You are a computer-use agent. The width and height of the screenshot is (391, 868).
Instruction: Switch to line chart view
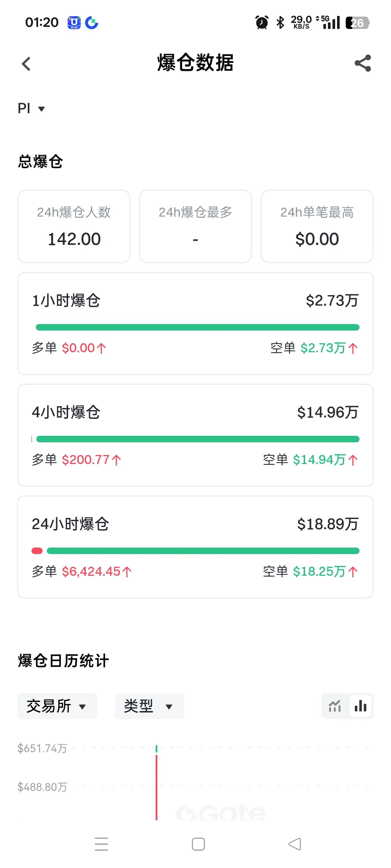(335, 706)
